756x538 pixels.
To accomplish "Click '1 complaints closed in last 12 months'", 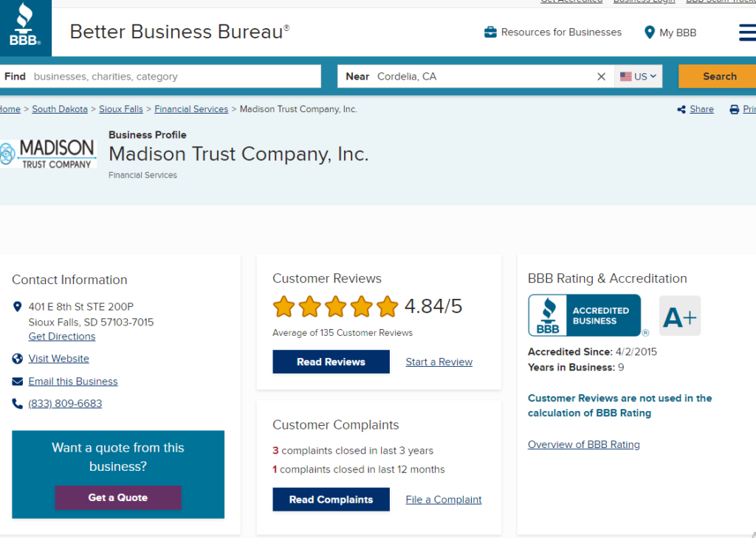I will (x=359, y=469).
